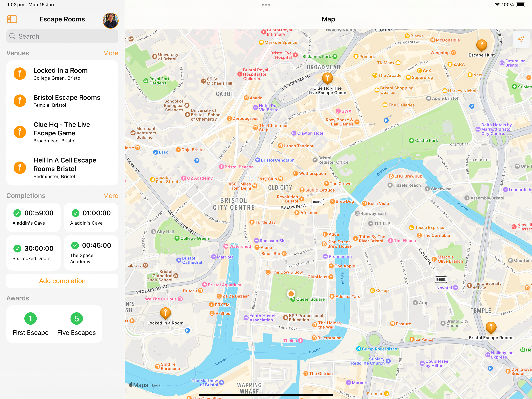This screenshot has height=399, width=532.
Task: Tap the Search field
Action: pos(62,36)
